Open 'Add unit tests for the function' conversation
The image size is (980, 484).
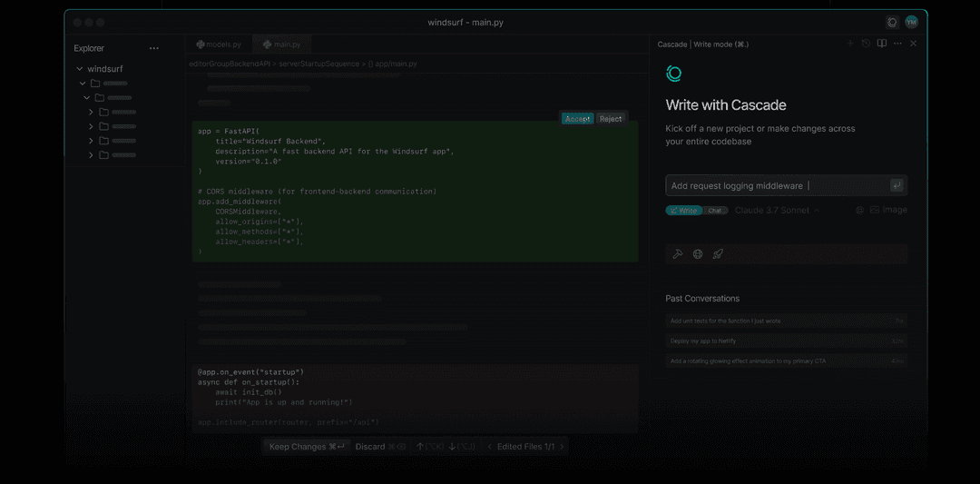[786, 321]
